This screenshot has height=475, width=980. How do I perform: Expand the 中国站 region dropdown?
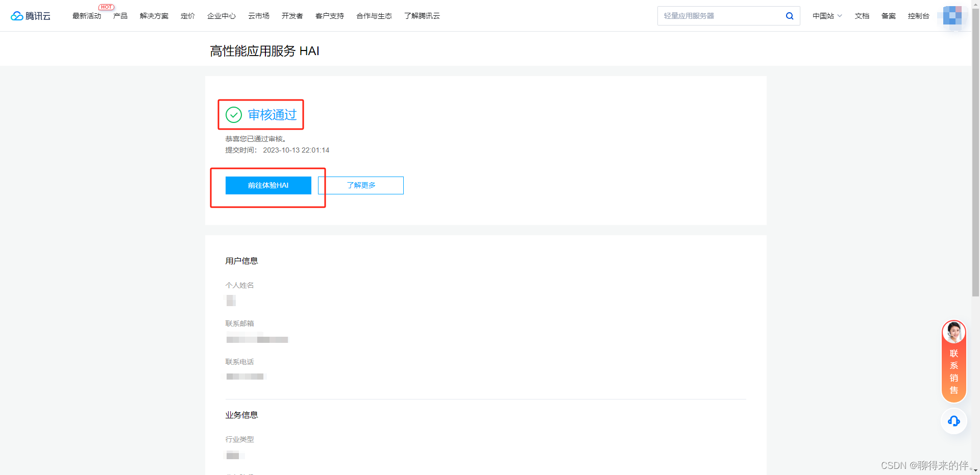[x=827, y=16]
